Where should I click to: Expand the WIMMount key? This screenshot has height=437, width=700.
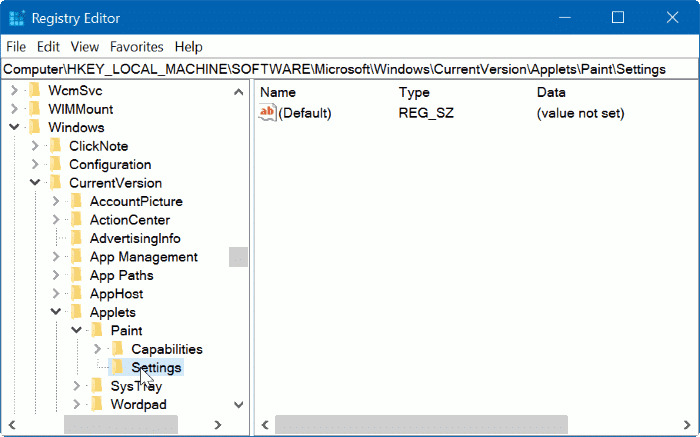[14, 109]
